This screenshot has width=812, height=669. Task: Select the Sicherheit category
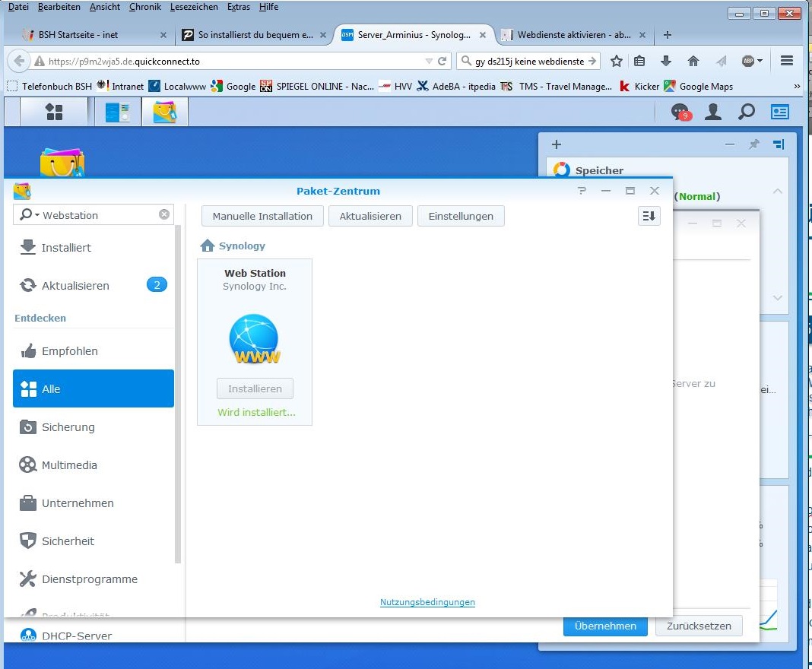(68, 541)
